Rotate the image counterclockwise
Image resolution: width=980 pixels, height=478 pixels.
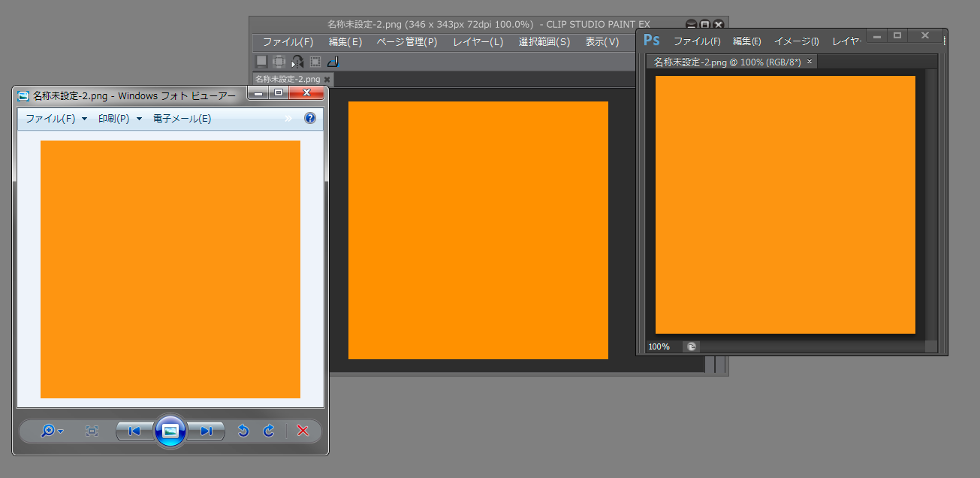click(x=243, y=431)
